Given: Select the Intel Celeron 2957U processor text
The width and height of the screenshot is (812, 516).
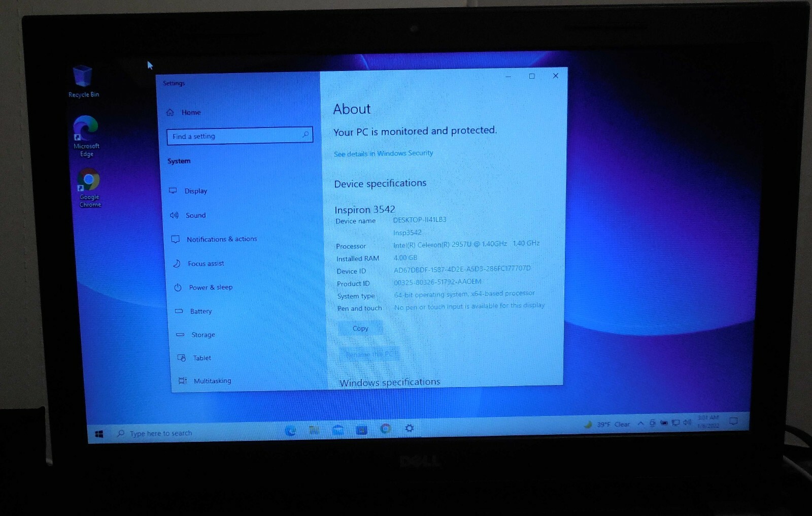Looking at the screenshot, I should [466, 244].
